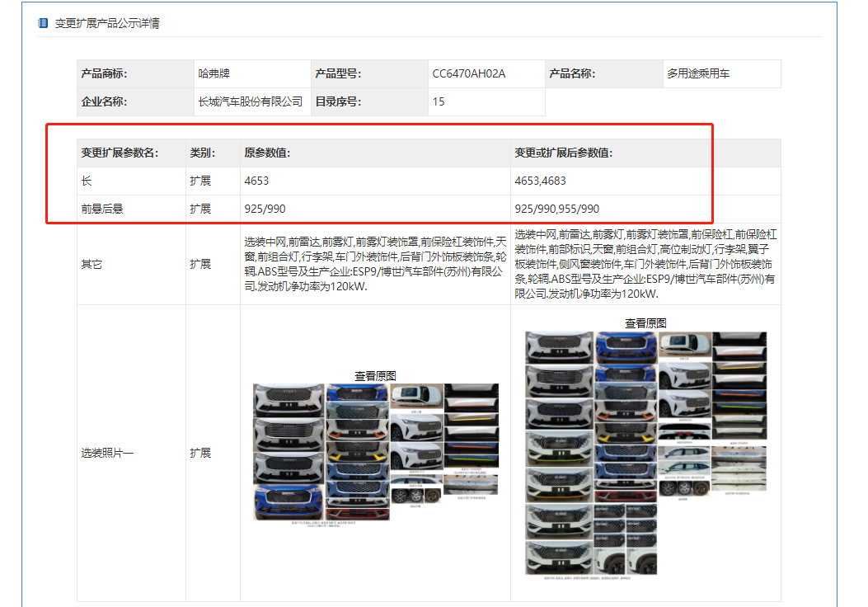Click the 产品名称: label cell
868x607 pixels.
pos(604,73)
